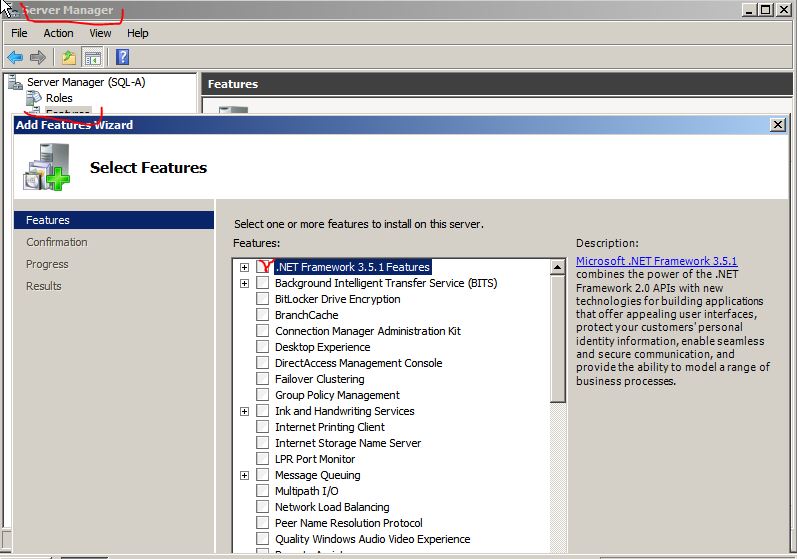
Task: Select BranchCache feature label
Action: 306,315
